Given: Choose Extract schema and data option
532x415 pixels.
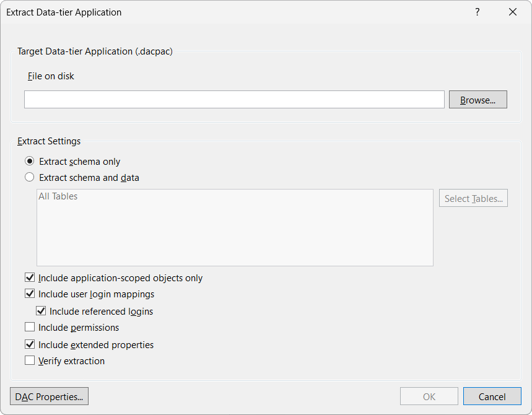Looking at the screenshot, I should tap(29, 177).
